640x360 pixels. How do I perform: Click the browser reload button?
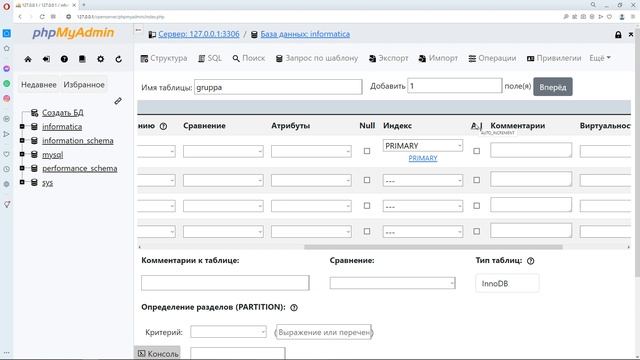click(x=42, y=17)
